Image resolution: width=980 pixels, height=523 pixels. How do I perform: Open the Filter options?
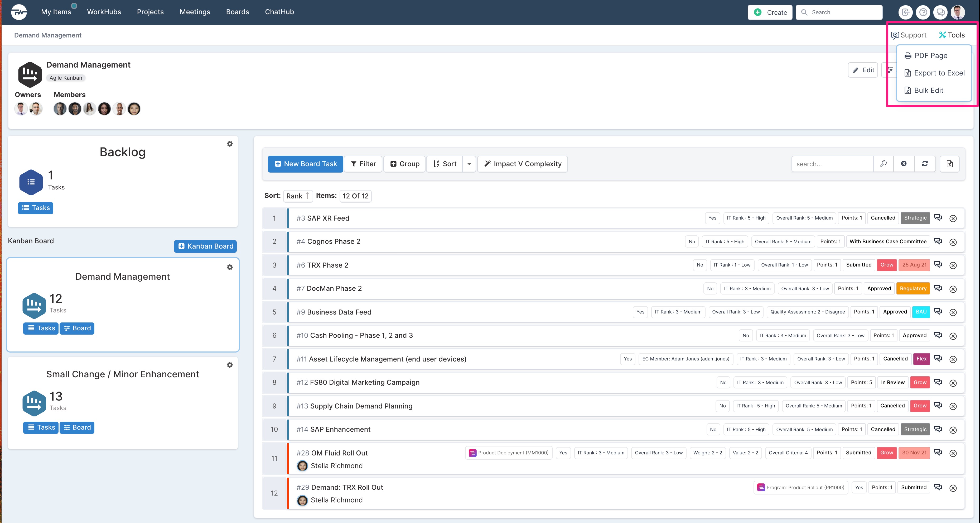click(363, 164)
